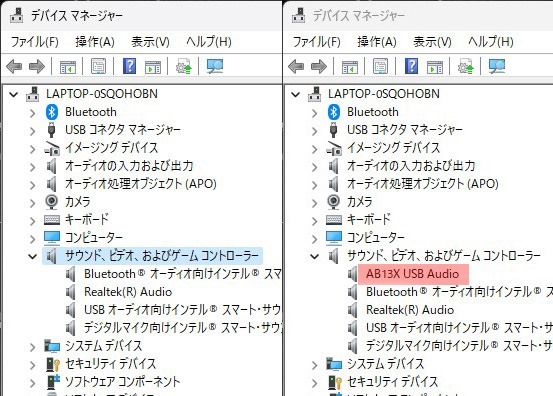Select USB オーディオ向けインテル device in right window
Screen dimensions: 553x396
coord(459,328)
